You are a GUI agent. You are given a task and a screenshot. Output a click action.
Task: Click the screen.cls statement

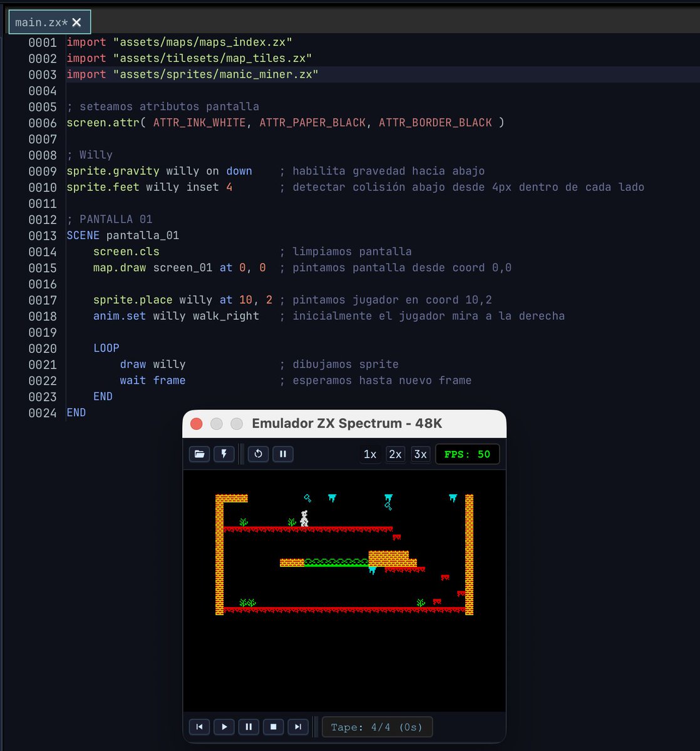pos(126,252)
